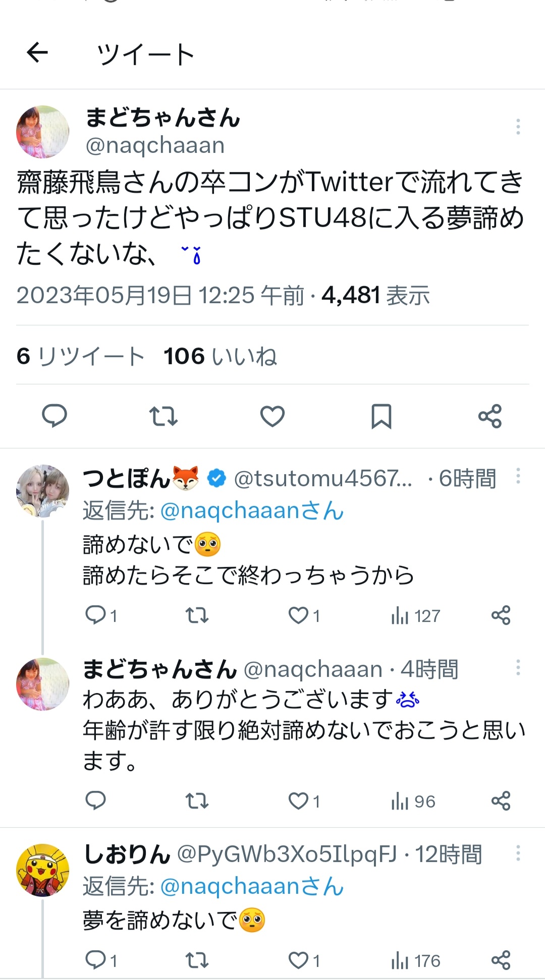545x980 pixels.
Task: Open more options for つとぽん's reply
Action: 518,477
